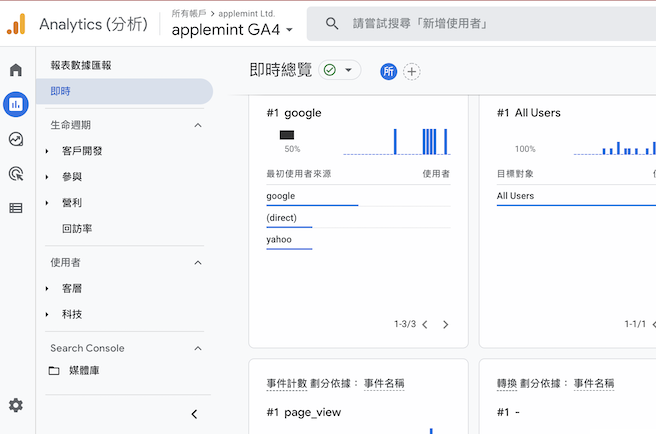Change the 事件名稱 dimension in the event count card
656x434 pixels.
click(384, 383)
